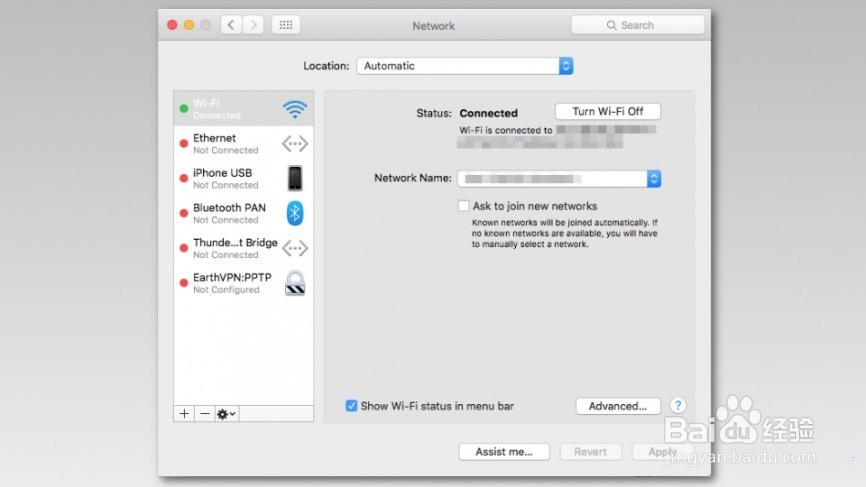Open Advanced network settings
This screenshot has height=487, width=866.
coord(617,406)
